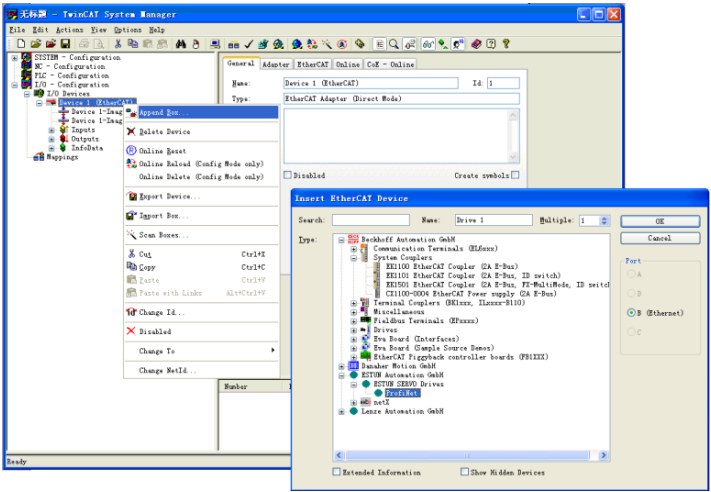
Task: Click the comment box vertical scrollbar down arrow
Action: [x=513, y=157]
